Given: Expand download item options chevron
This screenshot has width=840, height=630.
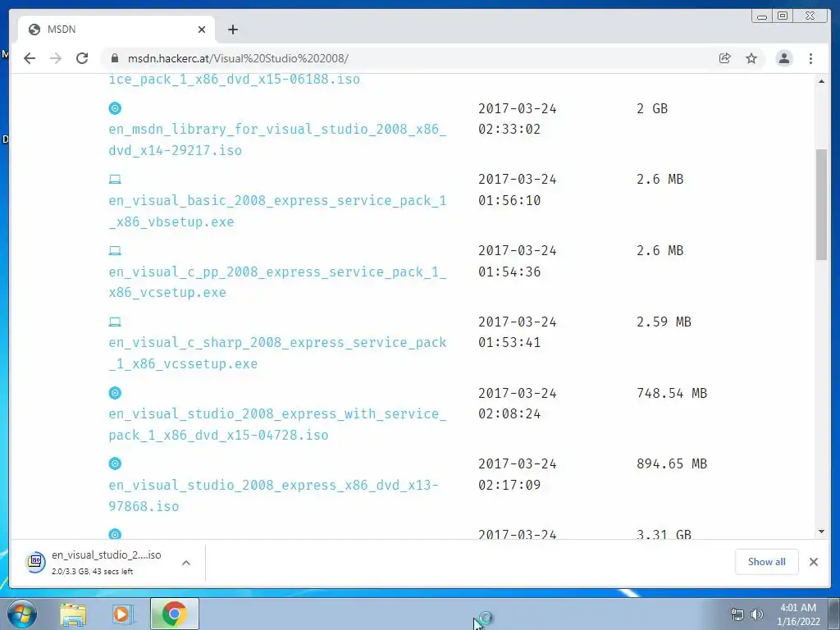Looking at the screenshot, I should click(x=186, y=563).
